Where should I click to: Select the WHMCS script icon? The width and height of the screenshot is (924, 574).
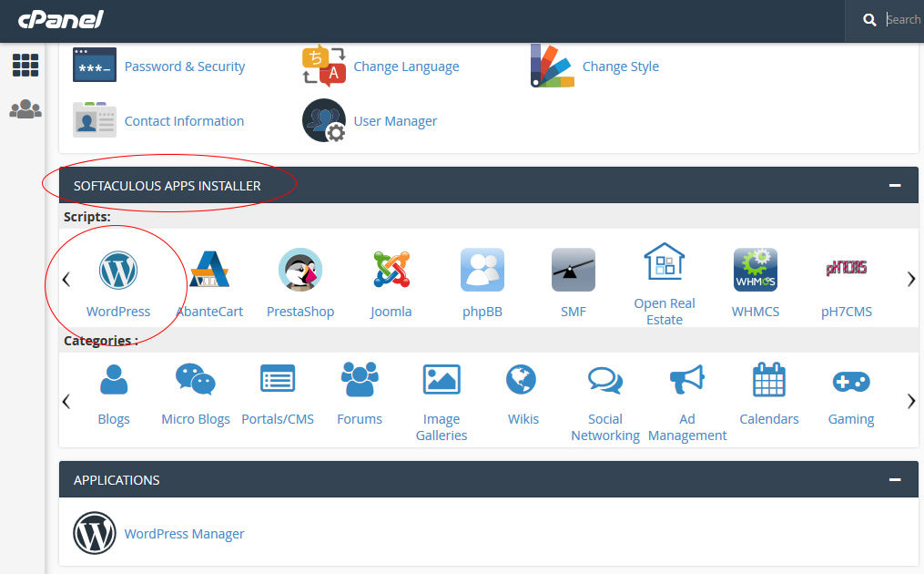click(x=756, y=270)
